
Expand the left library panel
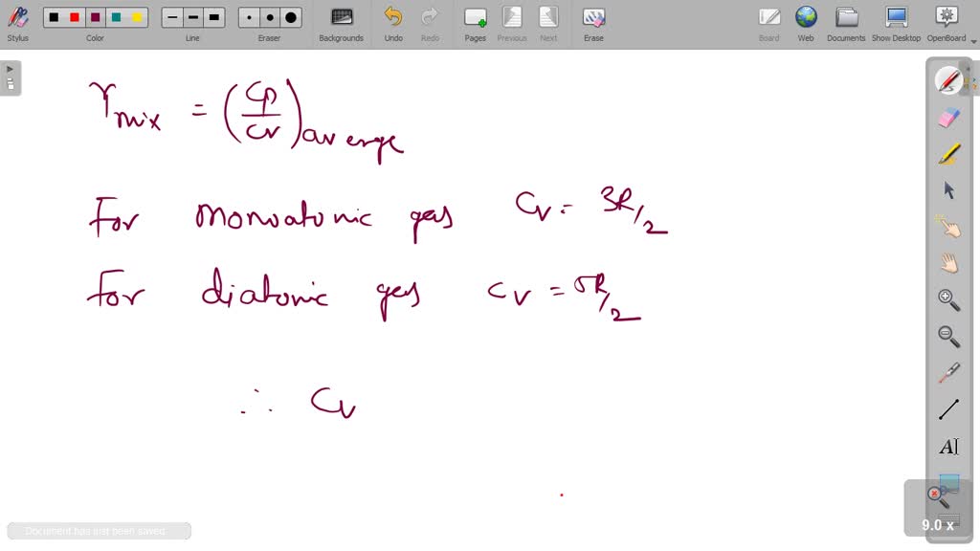pos(10,67)
